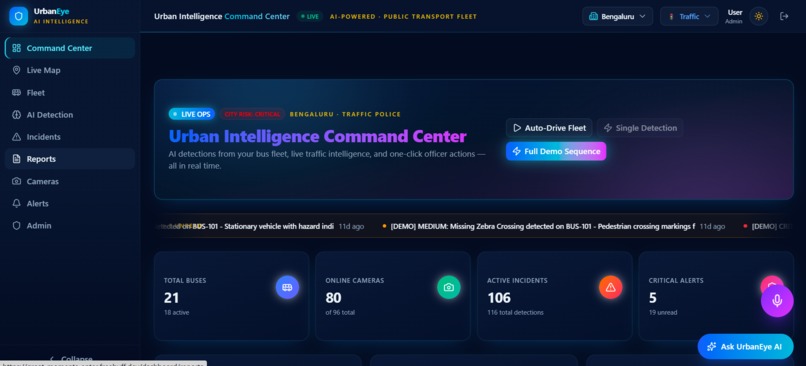The image size is (806, 366).
Task: Click the BENGALURU · TRAFFIC POLICE label
Action: 345,114
